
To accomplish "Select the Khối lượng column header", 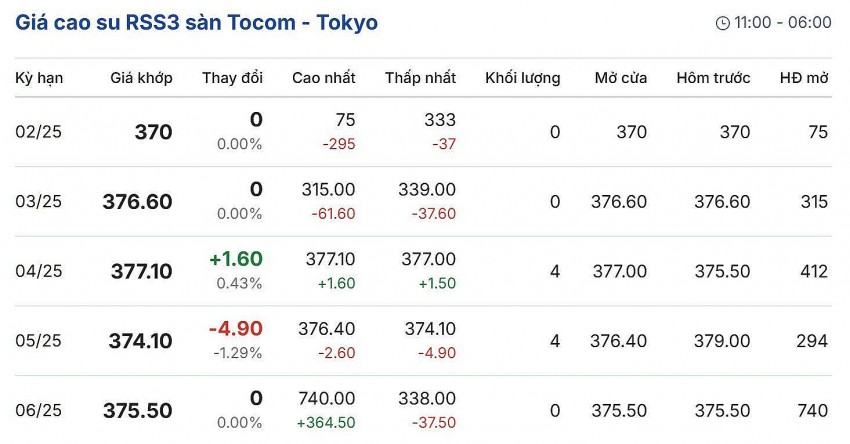I will (x=522, y=78).
